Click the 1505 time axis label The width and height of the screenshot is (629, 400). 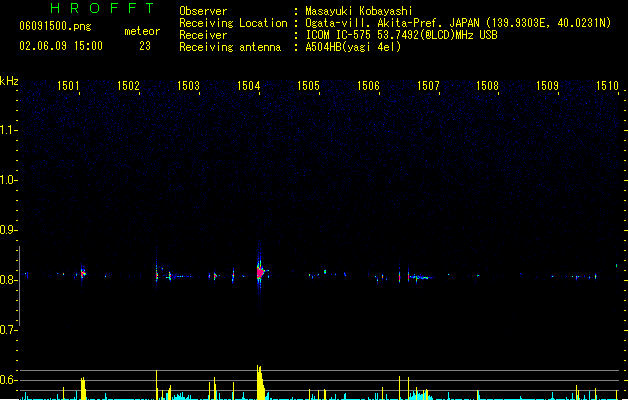pos(308,86)
